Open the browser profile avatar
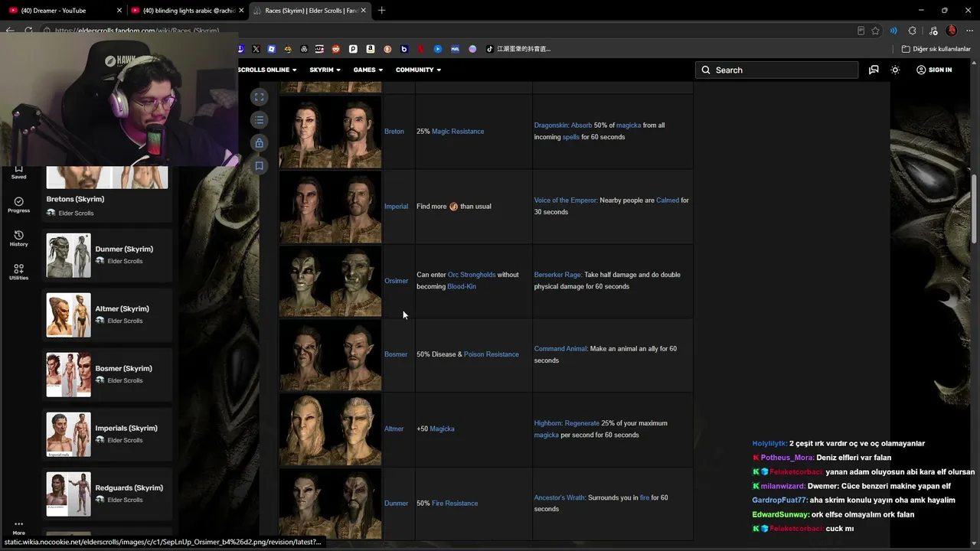The width and height of the screenshot is (980, 551). 952,31
